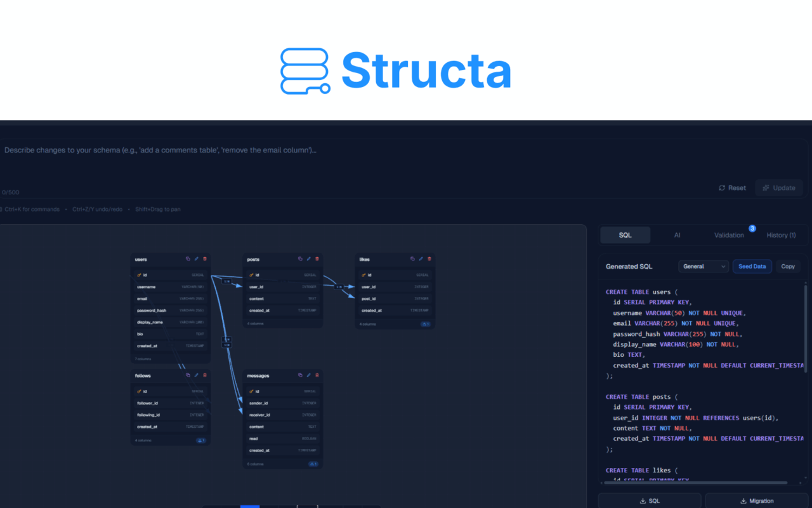
Task: Click the Update button
Action: pos(779,188)
